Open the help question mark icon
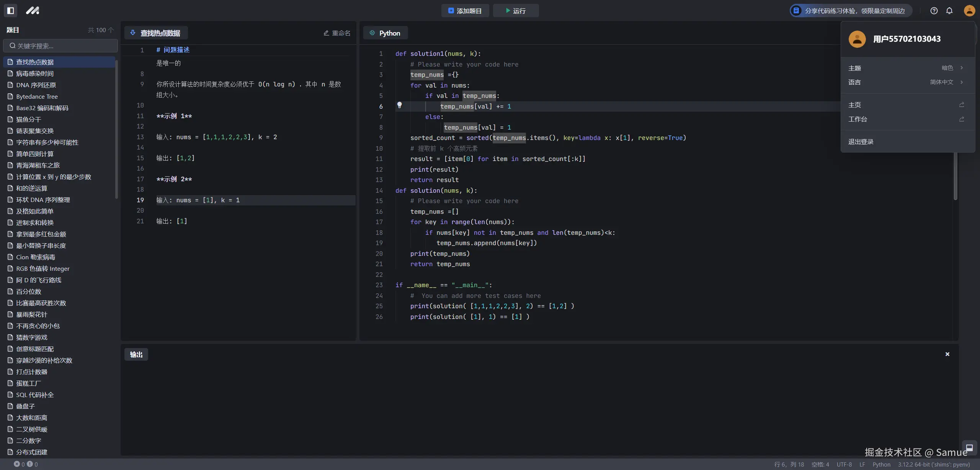This screenshot has height=470, width=980. (934, 11)
